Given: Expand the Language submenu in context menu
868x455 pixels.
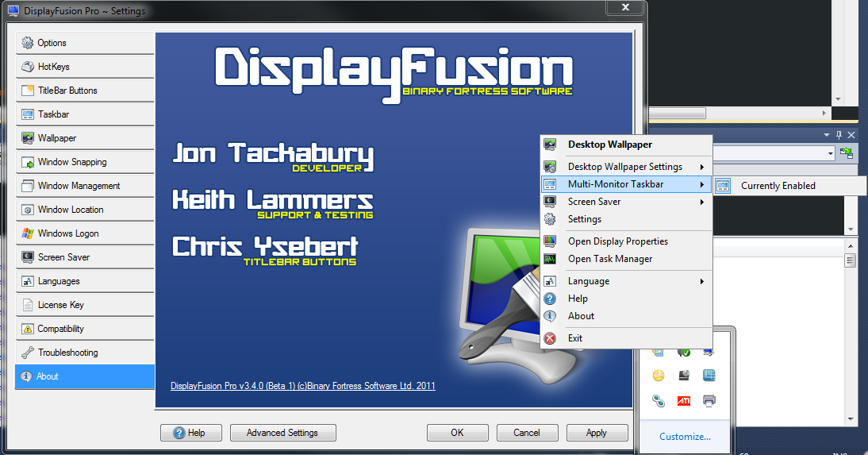Looking at the screenshot, I should pos(625,281).
